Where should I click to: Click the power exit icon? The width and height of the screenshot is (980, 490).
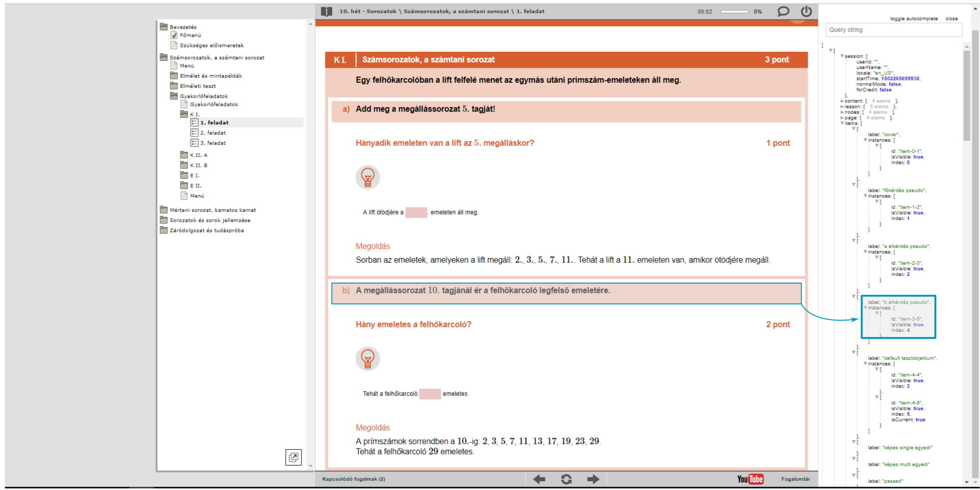click(x=806, y=11)
